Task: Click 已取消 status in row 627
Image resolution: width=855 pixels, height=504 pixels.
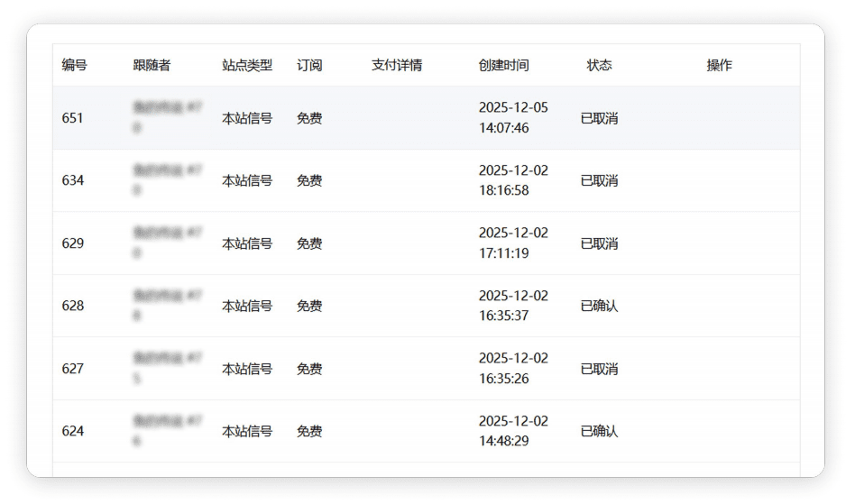Action: pyautogui.click(x=599, y=369)
